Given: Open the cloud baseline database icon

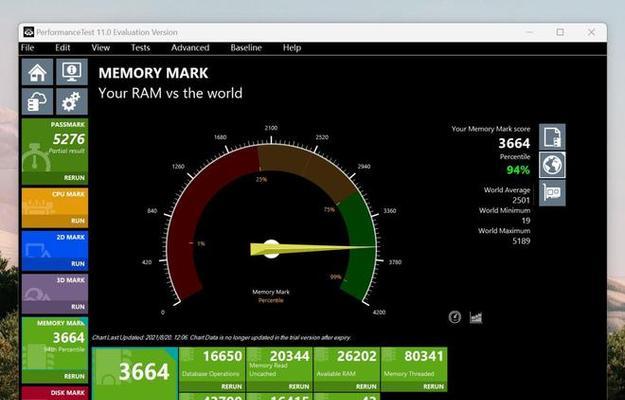Looking at the screenshot, I should tap(37, 102).
